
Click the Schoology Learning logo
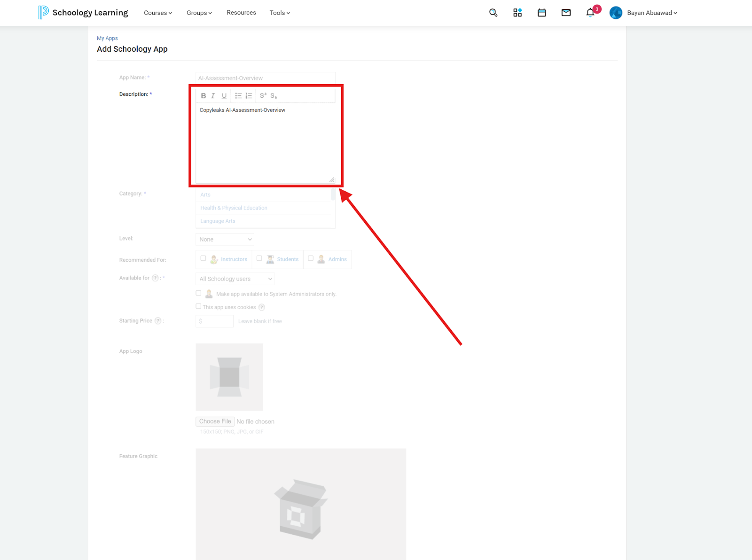pos(83,13)
